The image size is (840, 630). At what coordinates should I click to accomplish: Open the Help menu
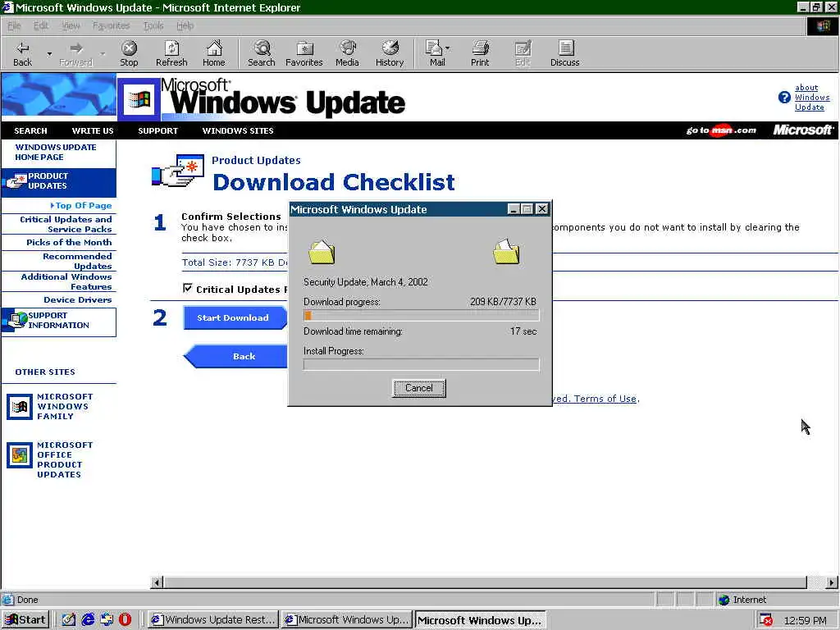click(x=185, y=25)
